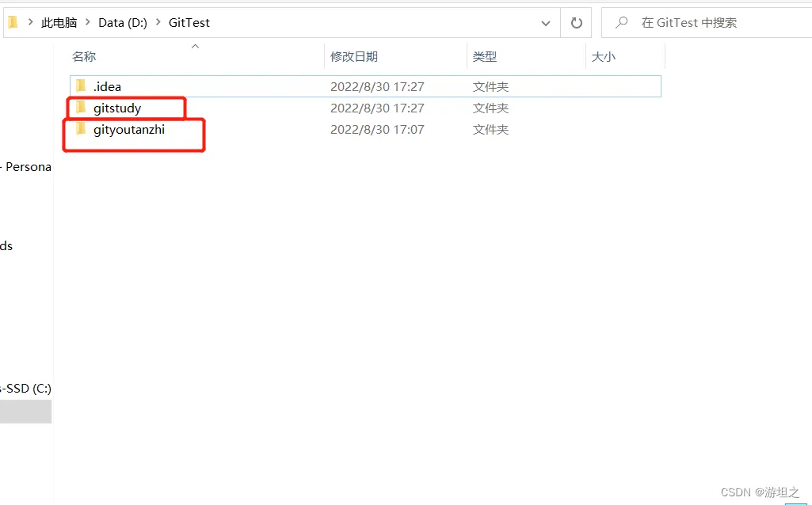Click GitTest breadcrumb segment
The image size is (812, 505).
point(189,22)
